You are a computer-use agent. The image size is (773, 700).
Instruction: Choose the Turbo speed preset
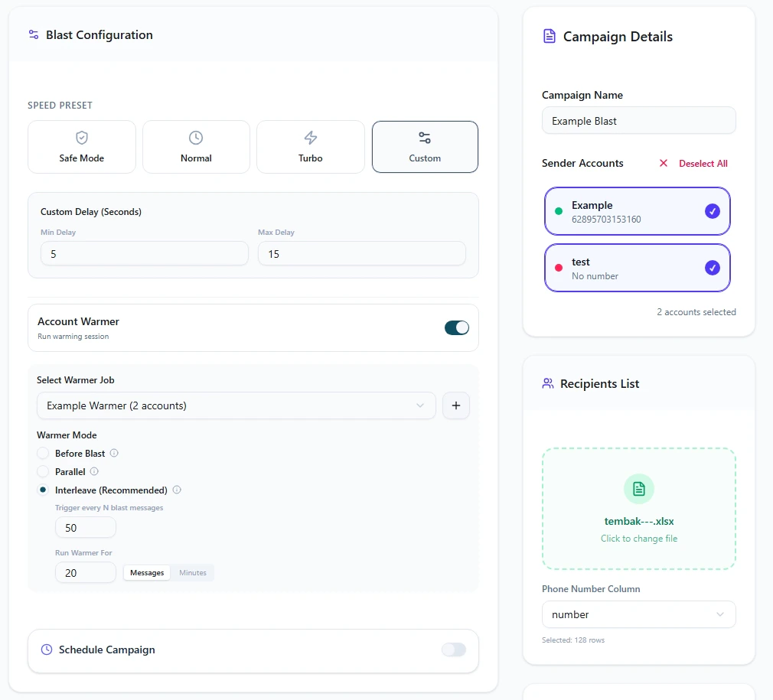pos(311,147)
